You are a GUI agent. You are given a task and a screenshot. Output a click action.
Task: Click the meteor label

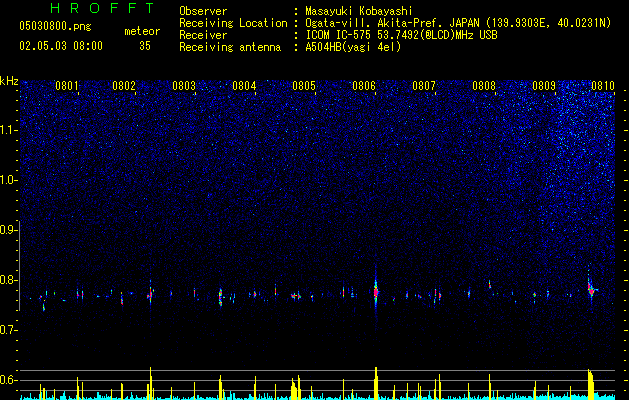click(x=142, y=31)
